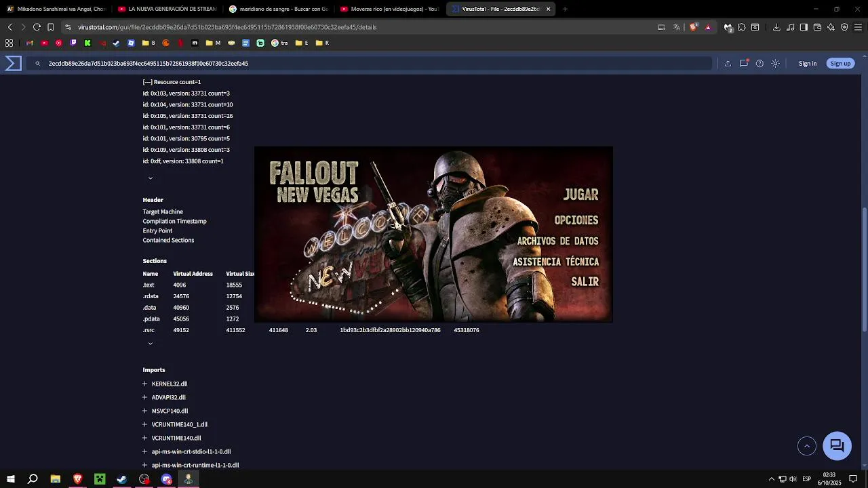Click OPCIONES in Fallout launcher
This screenshot has height=488, width=868.
pyautogui.click(x=576, y=220)
